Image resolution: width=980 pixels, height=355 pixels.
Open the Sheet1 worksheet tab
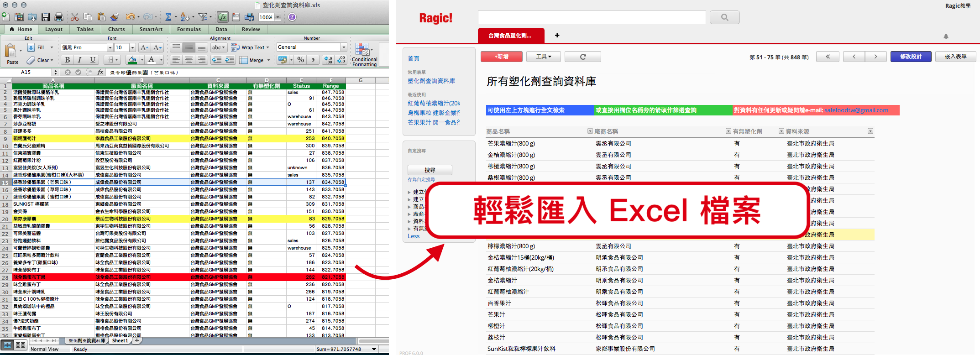click(120, 341)
